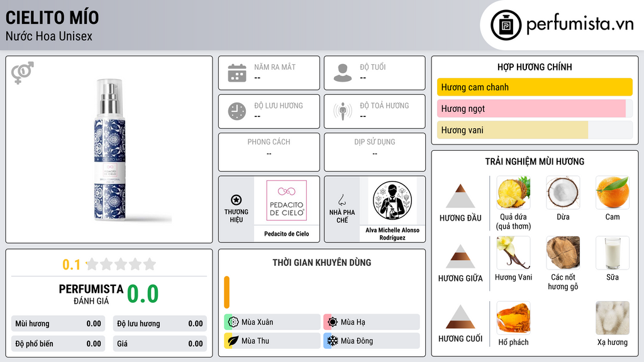Click the HỢP HƯƠNG CHÍNH heading
Image resolution: width=644 pixels, height=362 pixels.
pyautogui.click(x=535, y=67)
